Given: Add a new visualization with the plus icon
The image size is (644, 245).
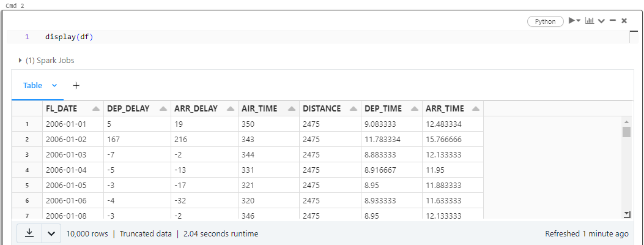Looking at the screenshot, I should [76, 86].
